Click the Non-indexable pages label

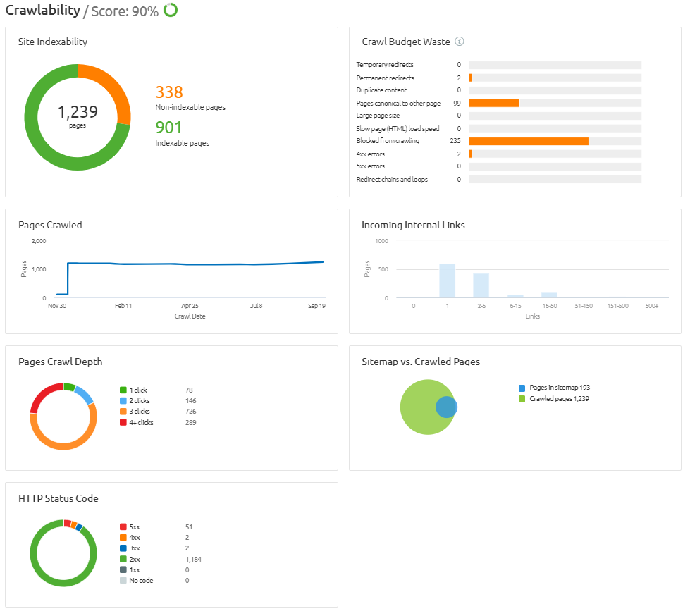tap(190, 107)
